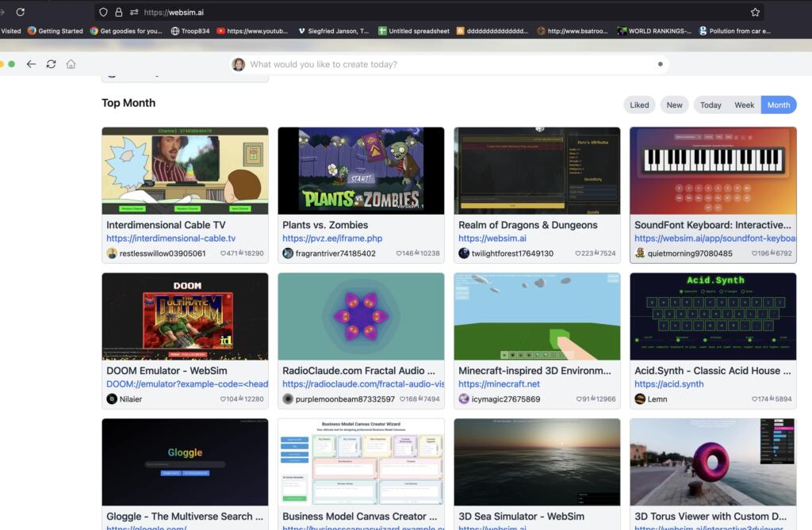812x530 pixels.
Task: Enable the Liked filter
Action: pos(639,104)
